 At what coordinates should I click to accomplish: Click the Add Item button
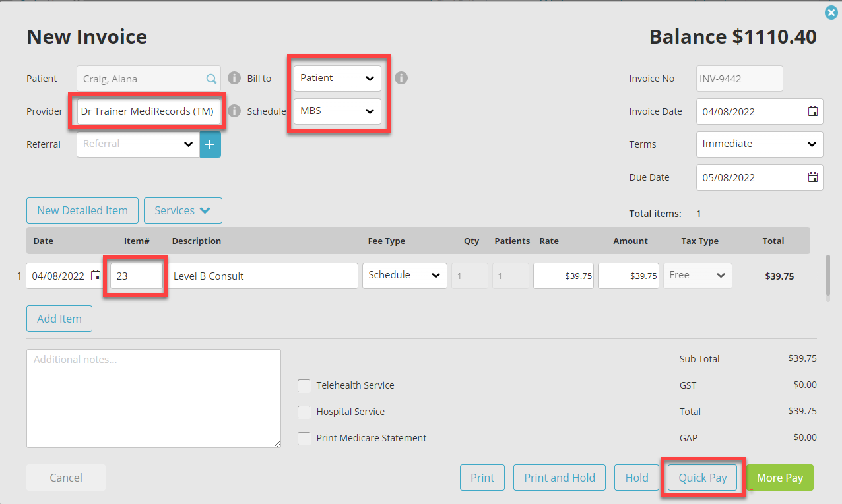tap(59, 319)
